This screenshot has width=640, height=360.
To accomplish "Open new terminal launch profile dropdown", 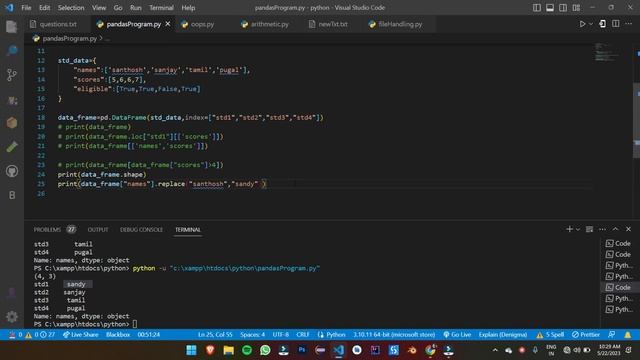I will coord(578,229).
